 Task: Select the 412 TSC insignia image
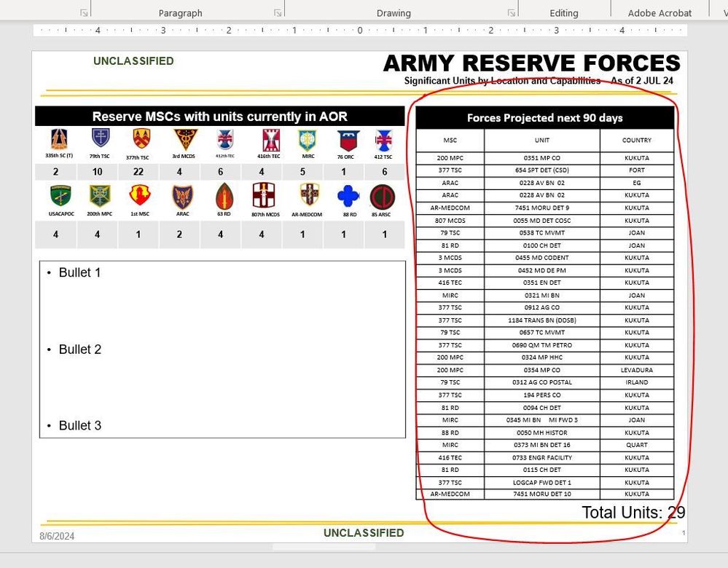pos(383,141)
